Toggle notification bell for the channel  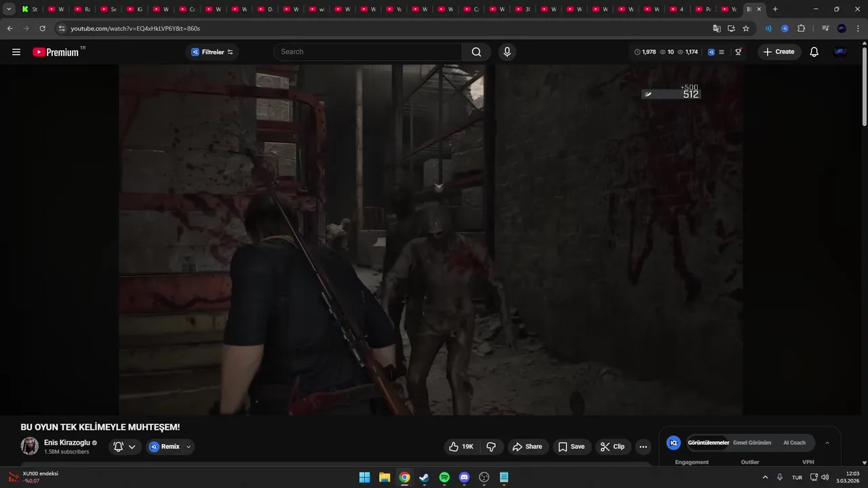coord(119,447)
